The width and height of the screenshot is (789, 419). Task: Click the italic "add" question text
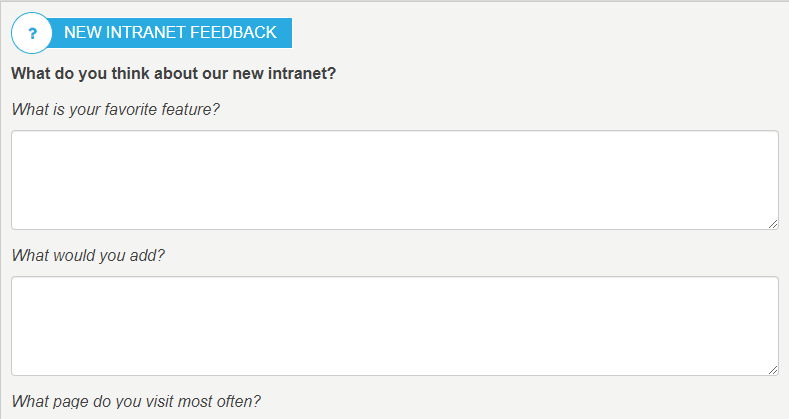(88, 255)
